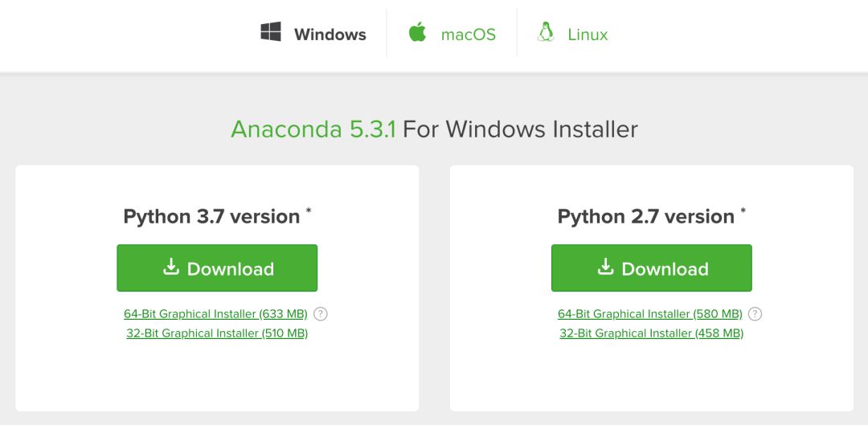Click the Windows logo icon
This screenshot has width=868, height=425.
coord(271,31)
